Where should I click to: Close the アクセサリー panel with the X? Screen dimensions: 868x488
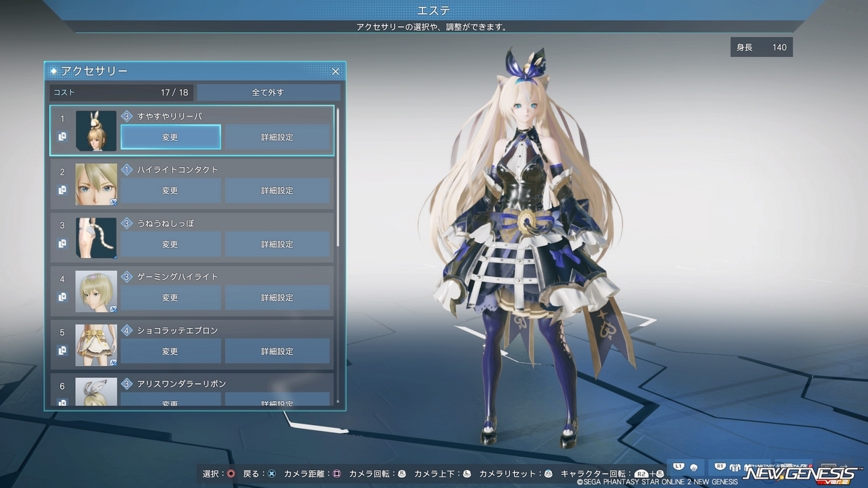(x=336, y=72)
